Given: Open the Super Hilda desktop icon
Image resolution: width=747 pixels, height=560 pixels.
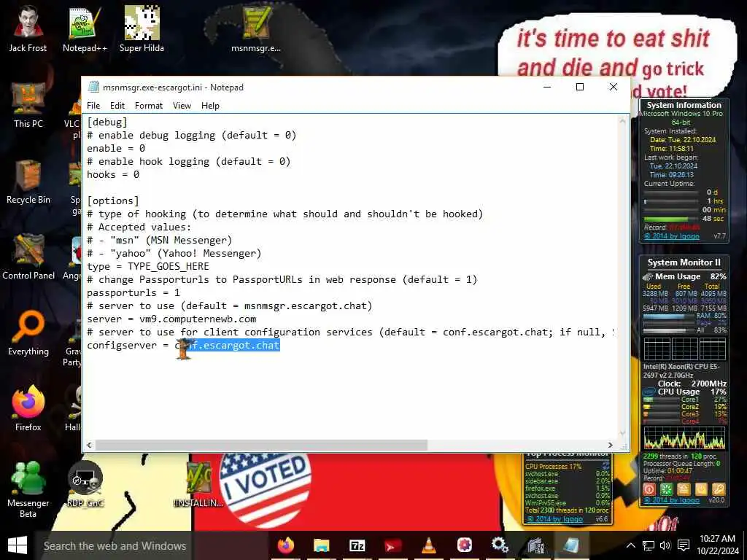Looking at the screenshot, I should coord(142,28).
